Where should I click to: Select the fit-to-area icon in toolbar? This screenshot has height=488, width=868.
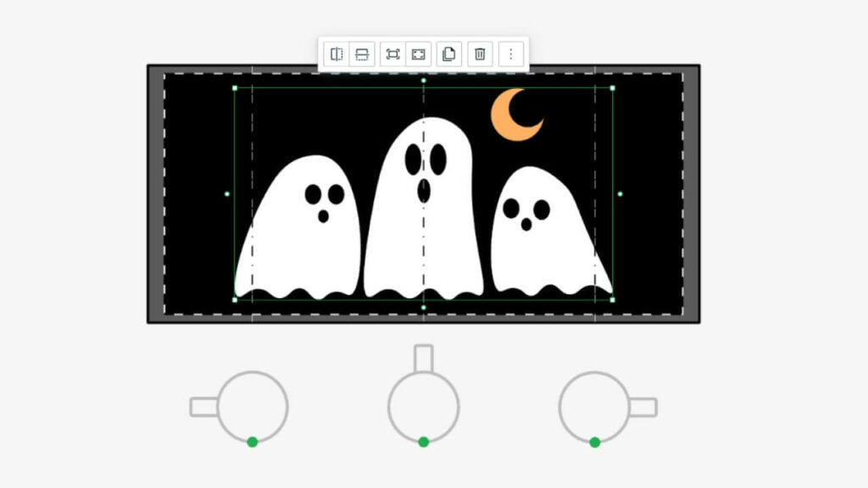click(x=392, y=54)
